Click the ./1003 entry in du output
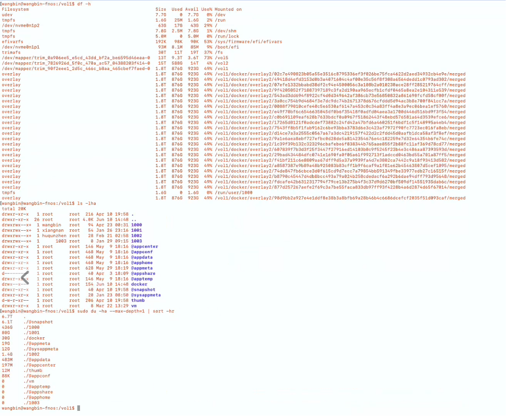Viewport: 532px width, 416px height. (x=31, y=402)
